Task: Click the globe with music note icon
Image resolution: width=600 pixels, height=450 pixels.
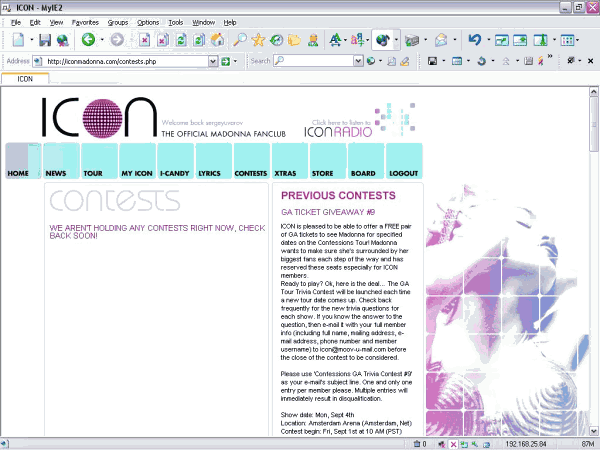Action: point(382,40)
